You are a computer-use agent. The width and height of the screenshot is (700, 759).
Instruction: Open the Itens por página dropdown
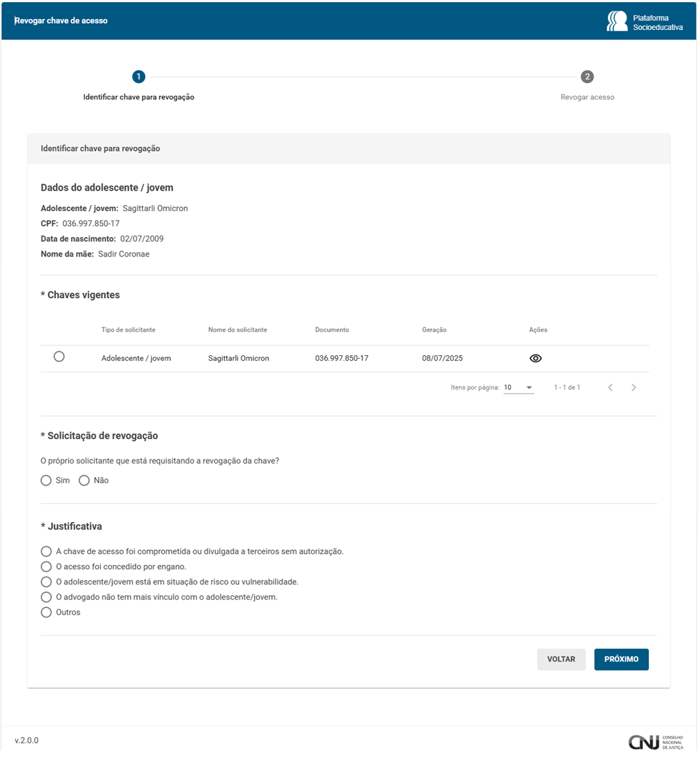[x=518, y=387]
